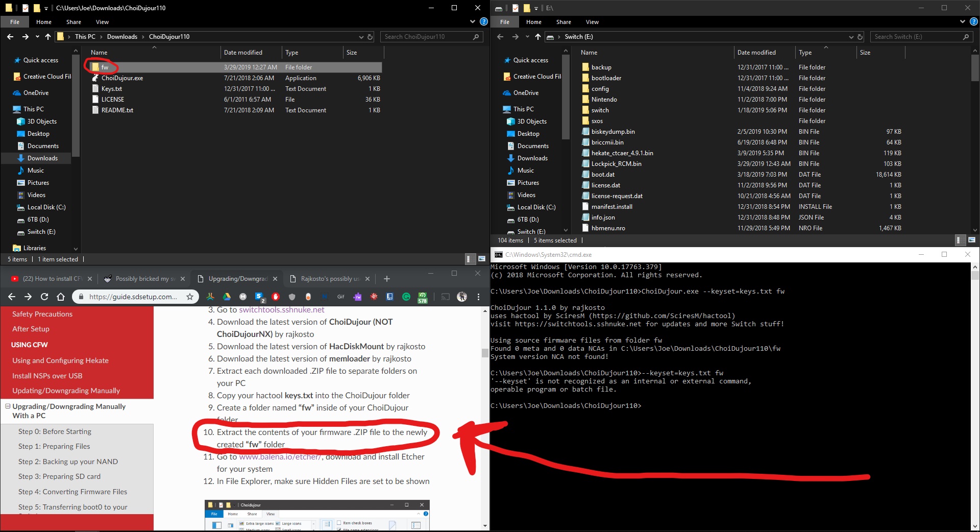Open 'Install NSPs over USB' sidebar link

coord(47,376)
